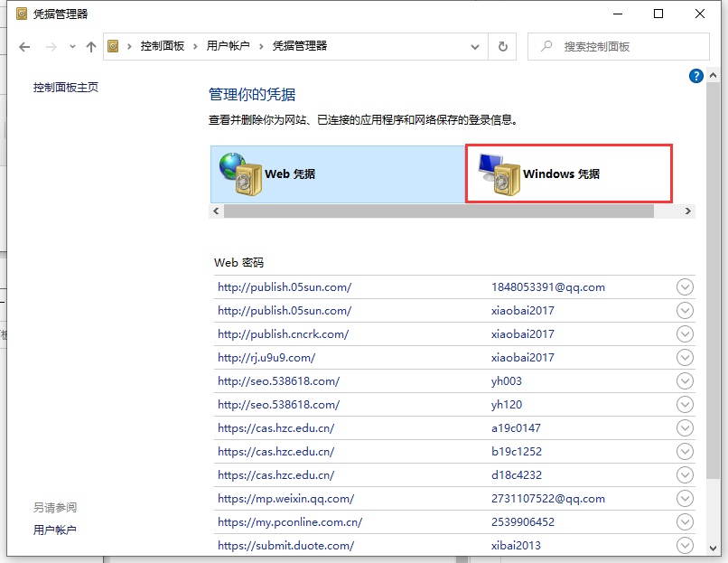
Task: Open the address bar dropdown chevron
Action: [x=474, y=46]
